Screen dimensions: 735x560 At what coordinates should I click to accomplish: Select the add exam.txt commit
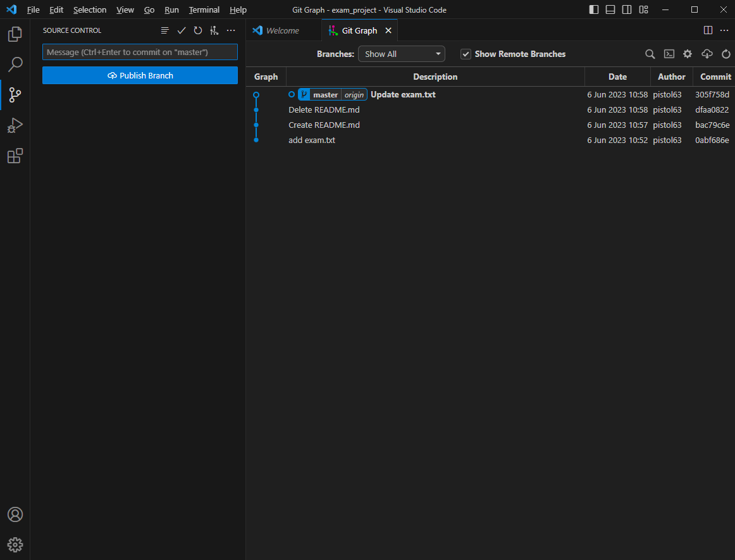point(312,140)
